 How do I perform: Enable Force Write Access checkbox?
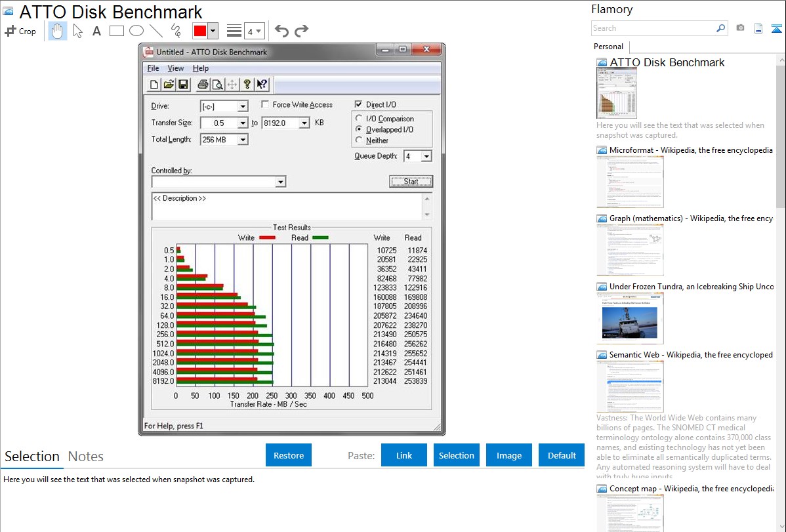tap(264, 104)
